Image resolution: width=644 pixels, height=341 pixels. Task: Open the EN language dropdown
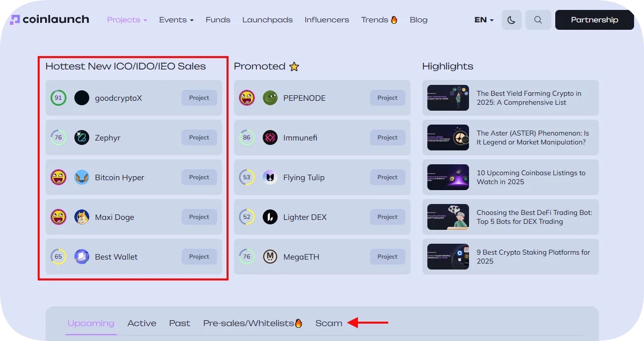coord(484,20)
